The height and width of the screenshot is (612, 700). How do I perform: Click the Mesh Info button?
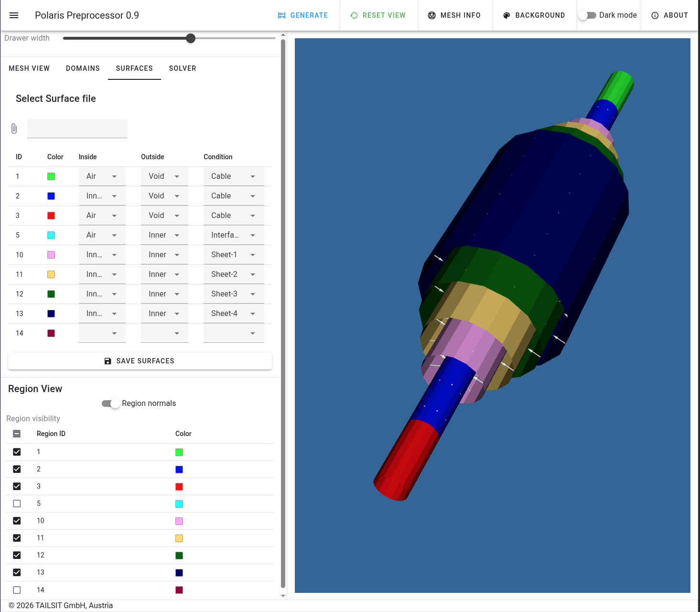tap(455, 15)
